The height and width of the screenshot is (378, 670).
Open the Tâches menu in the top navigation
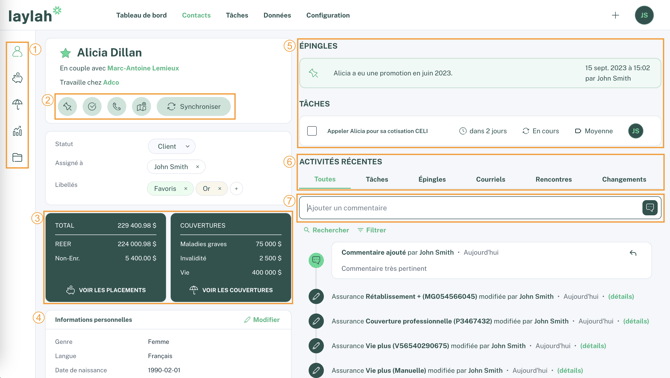point(237,15)
